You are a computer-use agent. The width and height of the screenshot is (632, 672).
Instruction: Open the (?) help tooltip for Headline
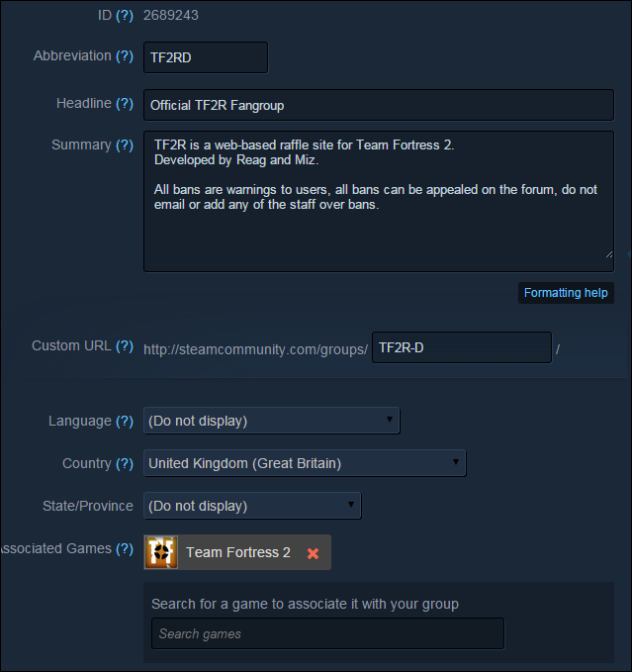click(x=125, y=103)
